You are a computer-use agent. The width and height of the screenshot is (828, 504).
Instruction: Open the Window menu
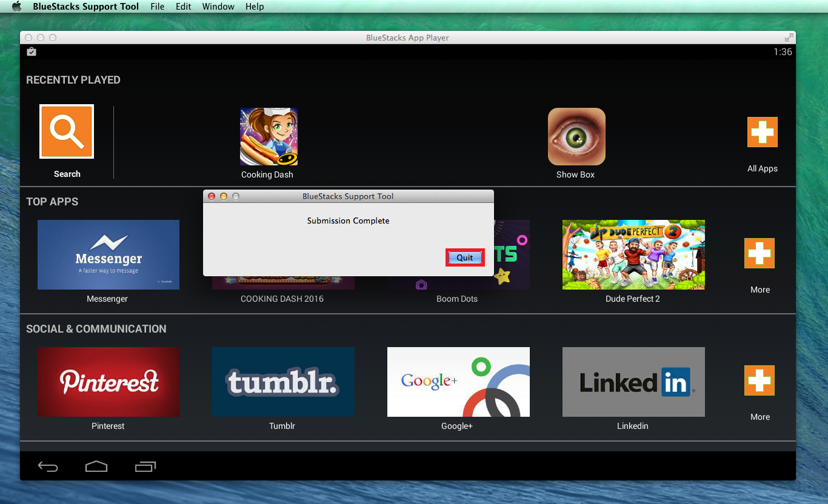click(218, 7)
